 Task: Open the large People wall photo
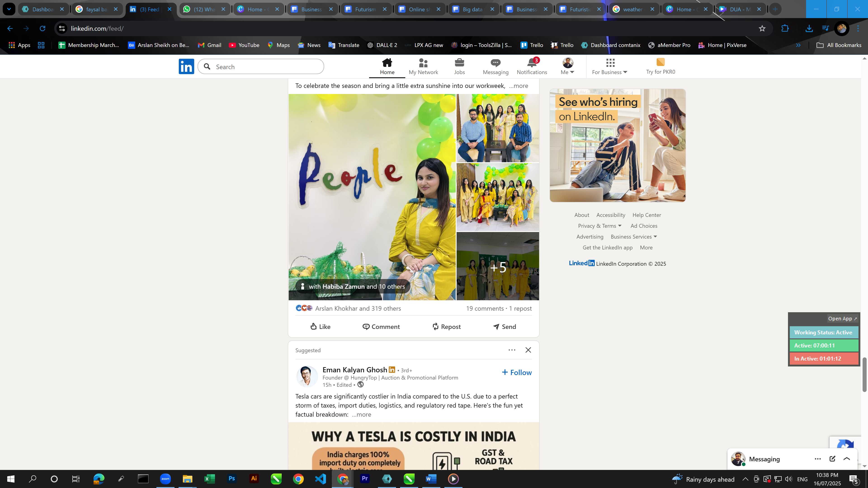(x=372, y=197)
